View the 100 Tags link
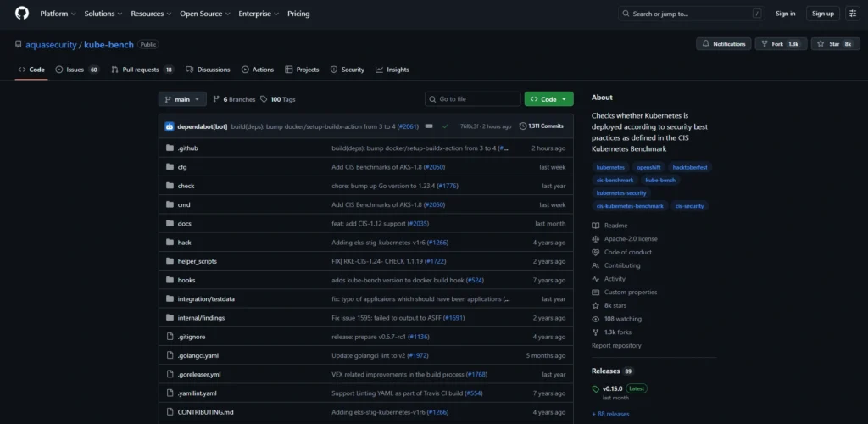Viewport: 868px width, 424px height. (278, 99)
